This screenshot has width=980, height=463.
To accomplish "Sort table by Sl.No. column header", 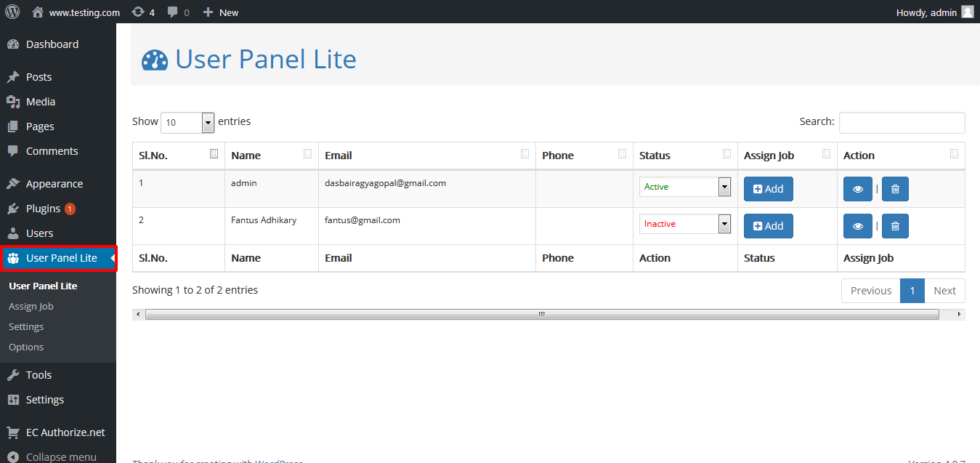I will click(179, 156).
